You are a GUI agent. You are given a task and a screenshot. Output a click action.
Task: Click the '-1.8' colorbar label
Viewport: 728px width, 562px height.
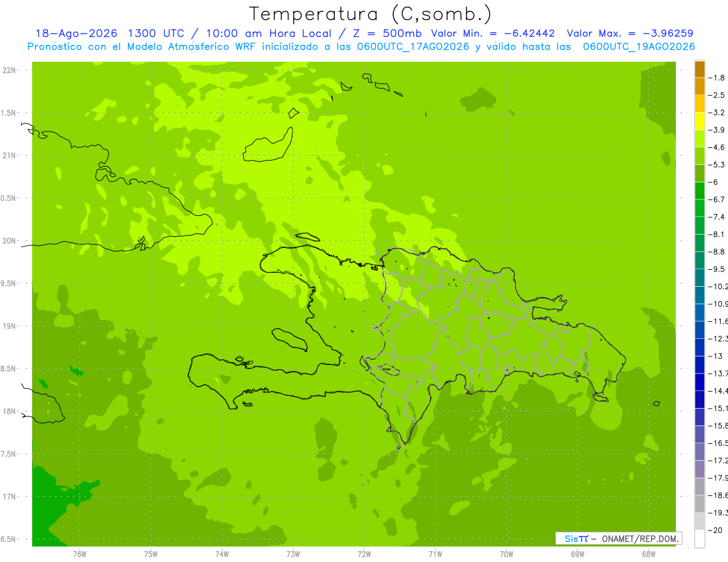(716, 78)
